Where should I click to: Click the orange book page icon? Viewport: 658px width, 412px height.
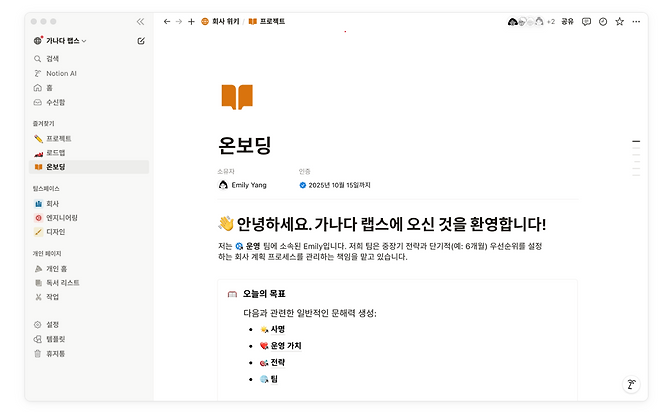(237, 97)
